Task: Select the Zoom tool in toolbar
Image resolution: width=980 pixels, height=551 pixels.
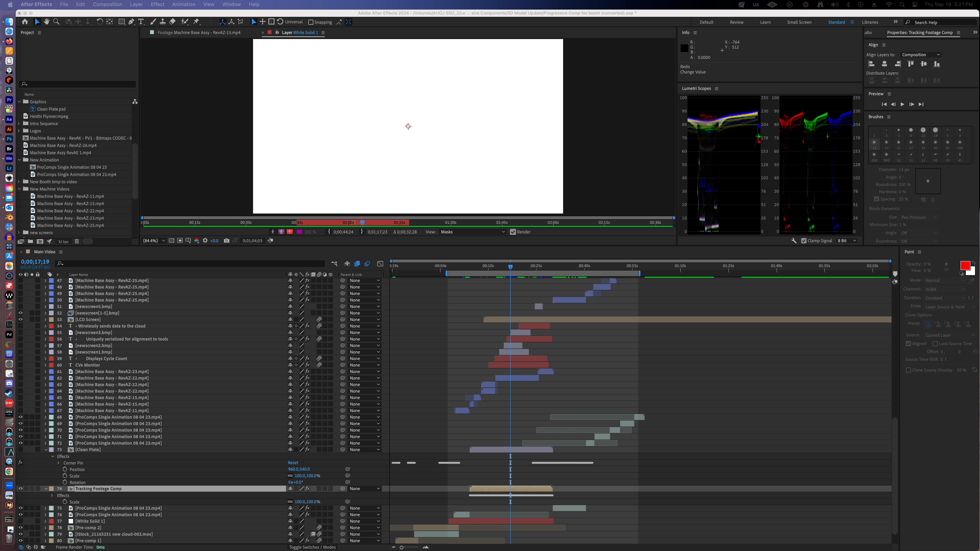Action: coord(56,22)
